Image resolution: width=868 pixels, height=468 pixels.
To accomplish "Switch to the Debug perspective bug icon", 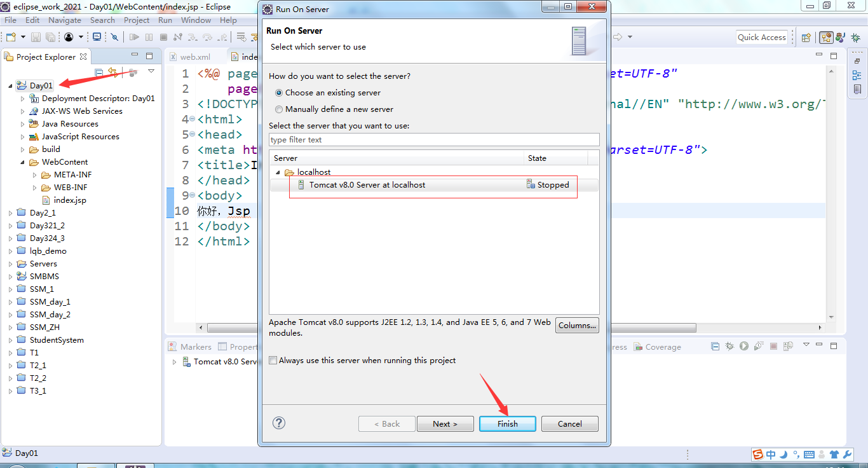I will tap(855, 38).
